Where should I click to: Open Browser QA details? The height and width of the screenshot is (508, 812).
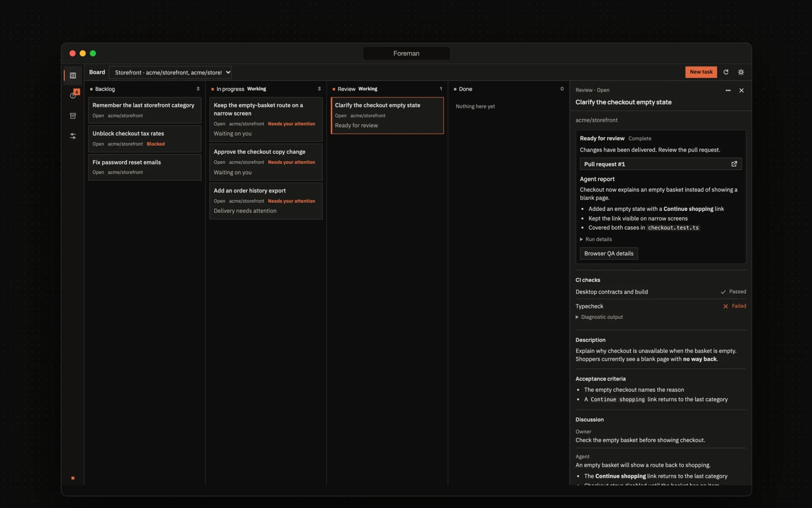[x=609, y=254]
